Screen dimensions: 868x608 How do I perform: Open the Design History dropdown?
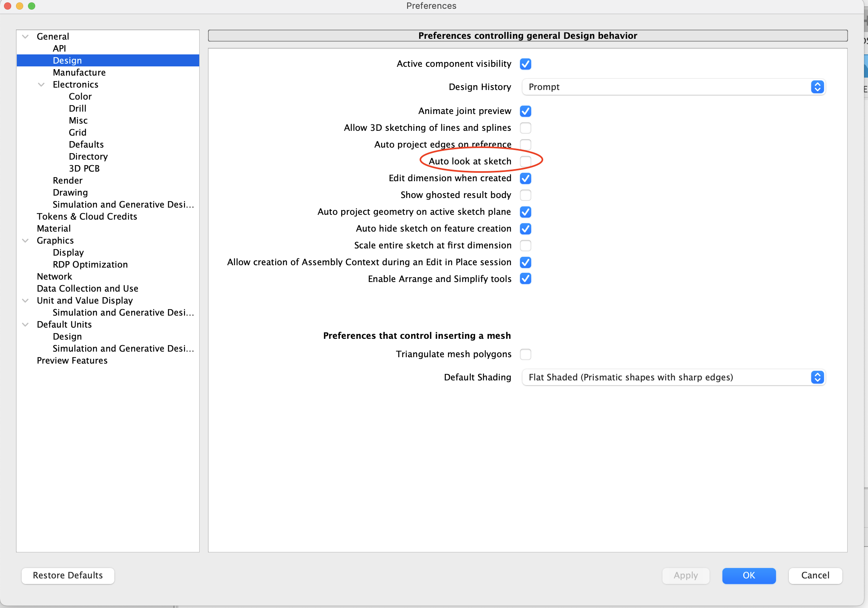click(x=674, y=87)
